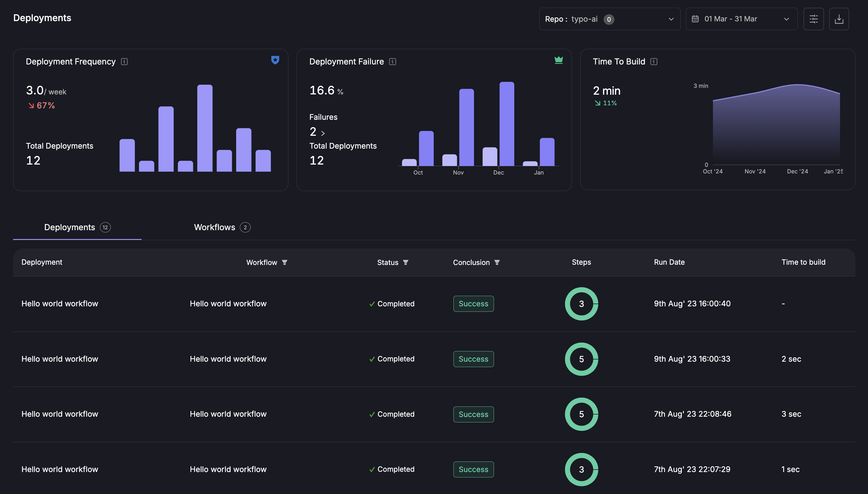Click the download export icon top right
The width and height of the screenshot is (868, 494).
click(839, 19)
